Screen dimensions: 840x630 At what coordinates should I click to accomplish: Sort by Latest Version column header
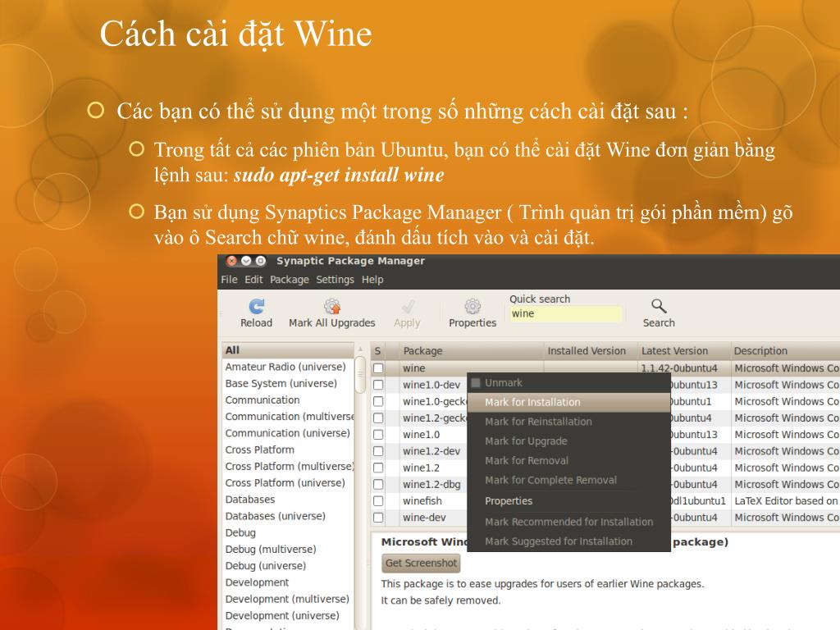[x=684, y=351]
